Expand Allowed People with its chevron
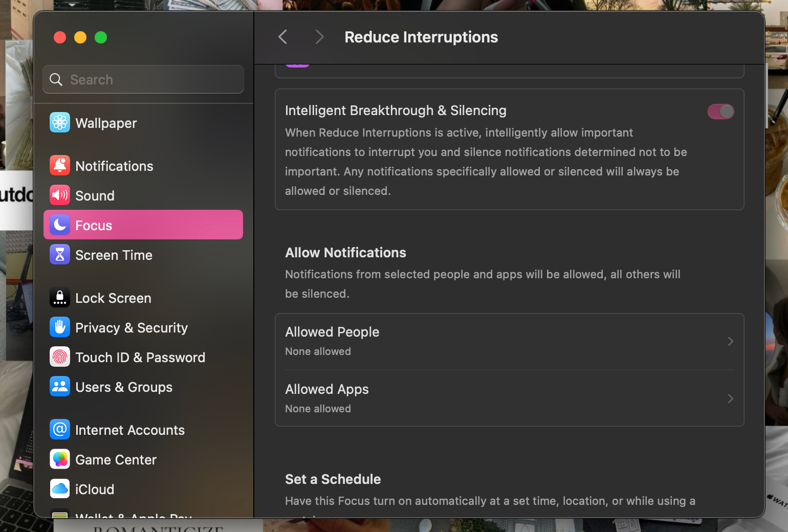The image size is (788, 532). (731, 341)
